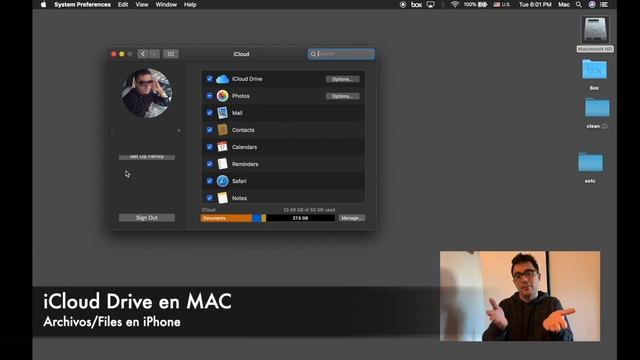This screenshot has height=360, width=640.
Task: Open the AirPlay display menu icon
Action: pyautogui.click(x=431, y=4)
